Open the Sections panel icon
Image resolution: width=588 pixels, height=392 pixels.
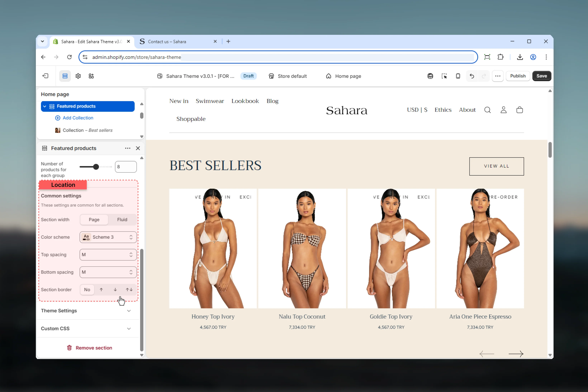click(65, 76)
